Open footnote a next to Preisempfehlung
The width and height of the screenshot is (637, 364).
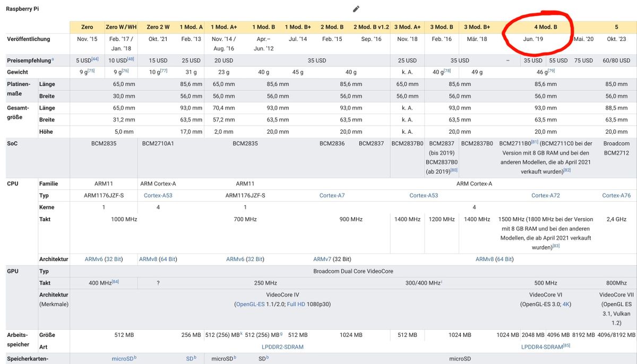click(x=53, y=59)
